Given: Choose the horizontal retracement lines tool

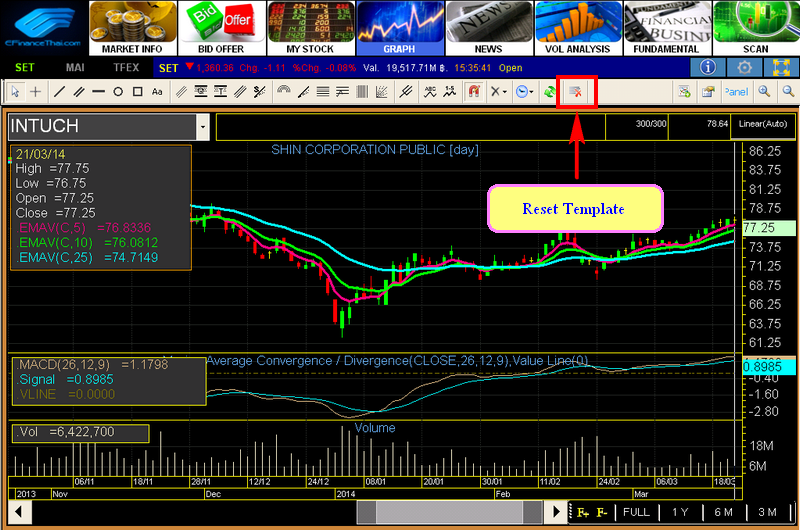Looking at the screenshot, I should [322, 92].
